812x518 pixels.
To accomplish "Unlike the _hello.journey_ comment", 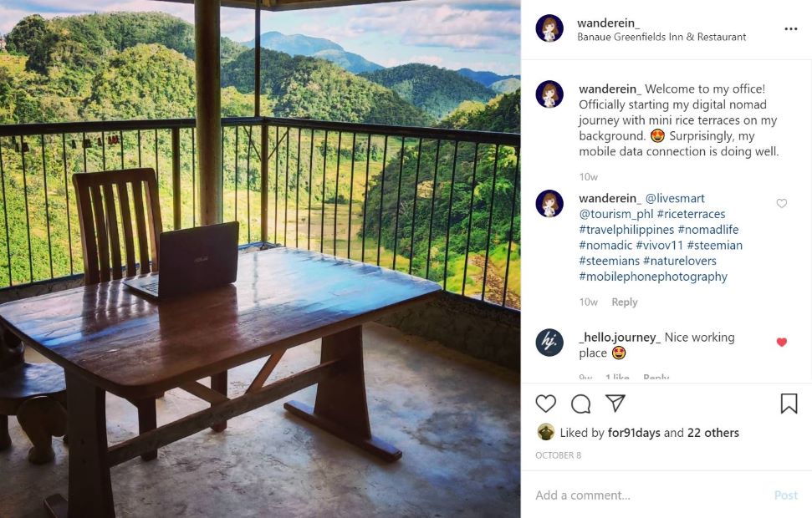I will [x=782, y=342].
